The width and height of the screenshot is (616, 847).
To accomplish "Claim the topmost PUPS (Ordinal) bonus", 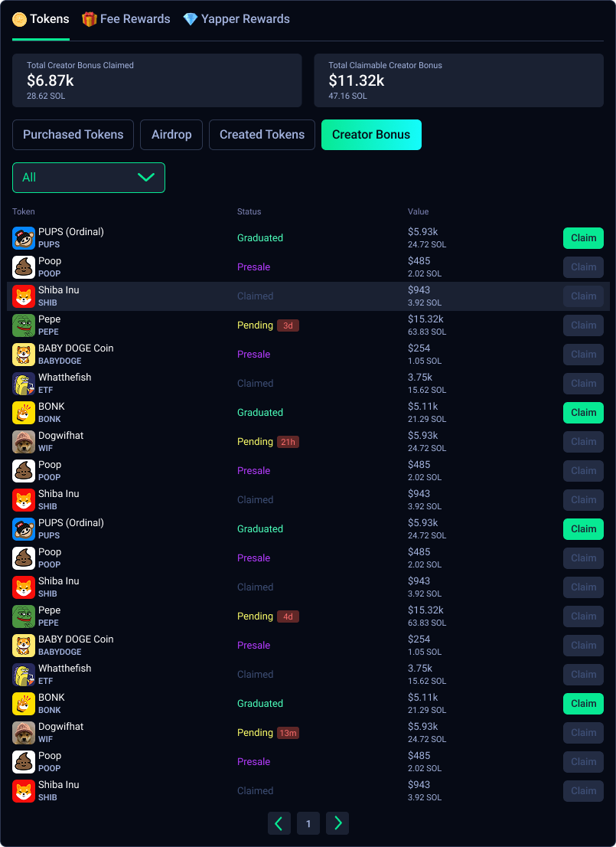I will [583, 238].
